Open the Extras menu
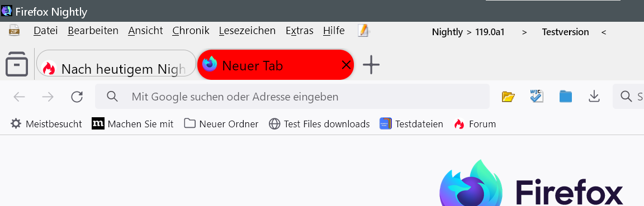The image size is (644, 206). pyautogui.click(x=300, y=31)
